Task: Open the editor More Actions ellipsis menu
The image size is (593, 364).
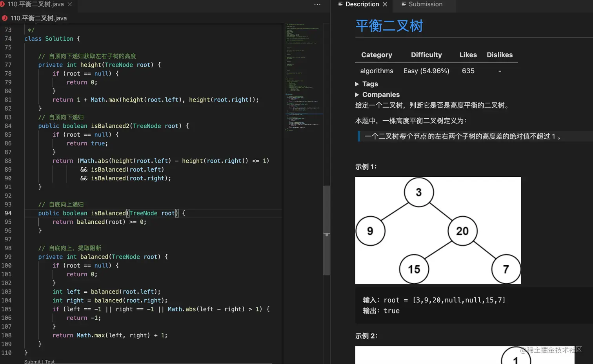Action: pos(317,4)
